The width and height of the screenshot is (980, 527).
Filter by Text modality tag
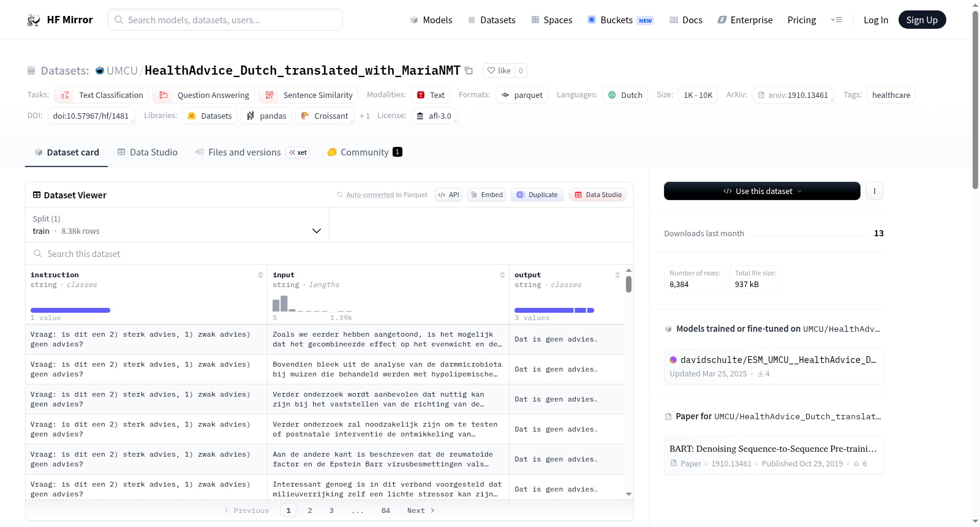click(x=431, y=95)
